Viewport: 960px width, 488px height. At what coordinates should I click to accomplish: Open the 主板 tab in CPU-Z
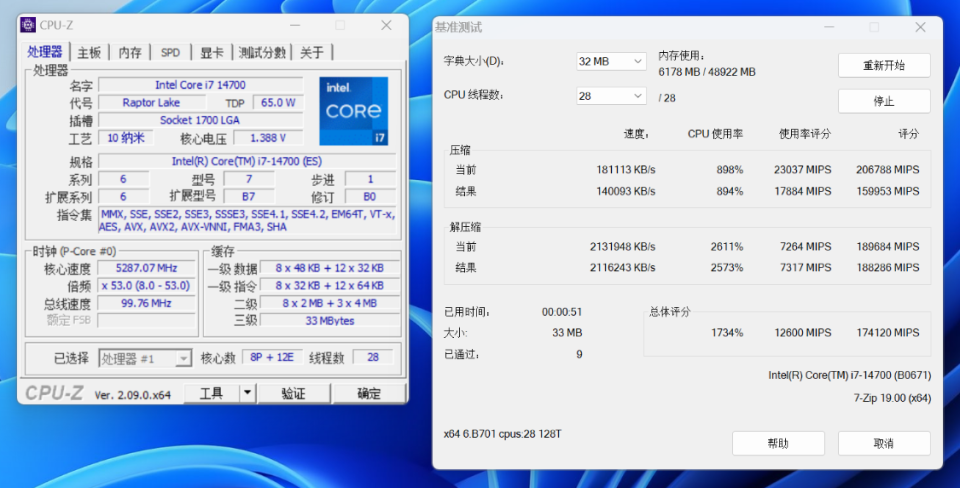pos(89,53)
